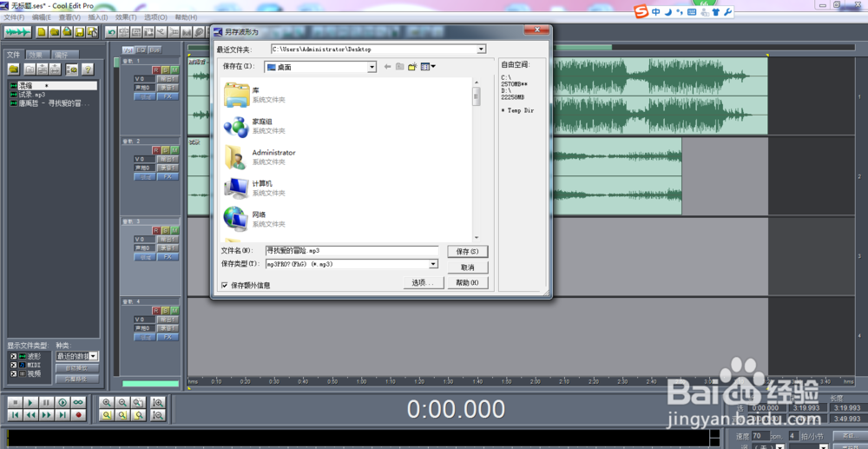Screen dimensions: 868x449
Task: Click the 保存(S) button
Action: [x=468, y=251]
